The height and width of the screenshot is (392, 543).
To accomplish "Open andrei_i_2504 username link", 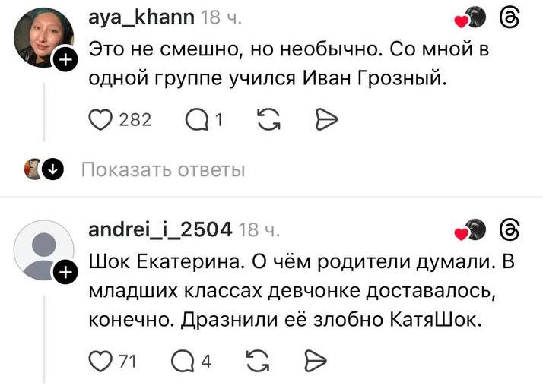I will click(x=160, y=229).
